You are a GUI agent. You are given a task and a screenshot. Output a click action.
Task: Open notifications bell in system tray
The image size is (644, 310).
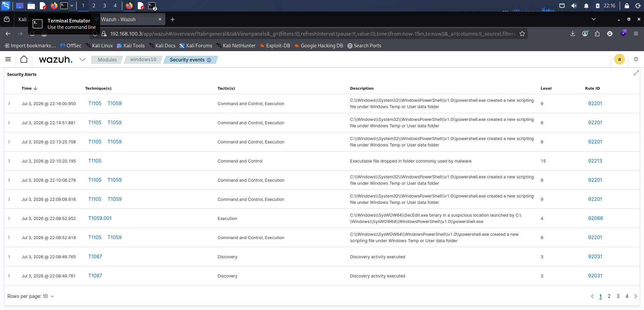click(586, 6)
